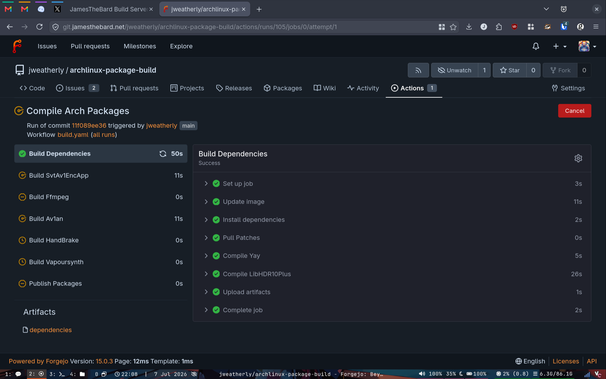
Task: Switch to JamesTheBard Build Server tab
Action: point(111,9)
